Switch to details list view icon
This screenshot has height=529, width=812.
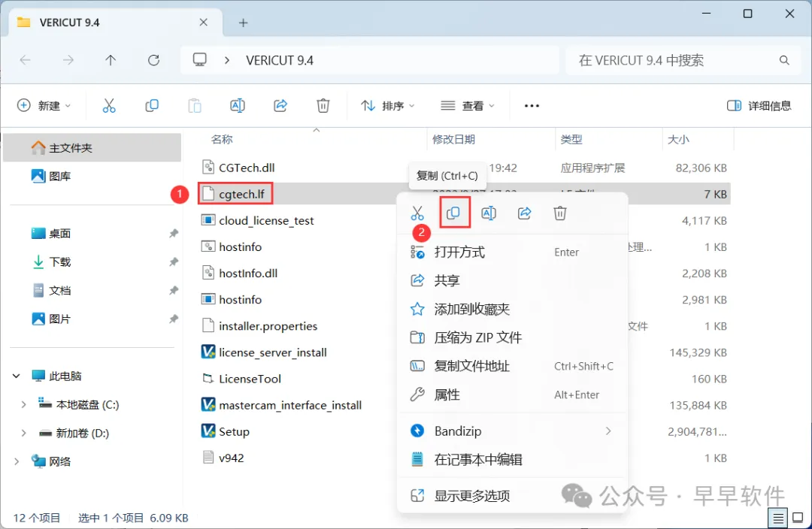(777, 517)
